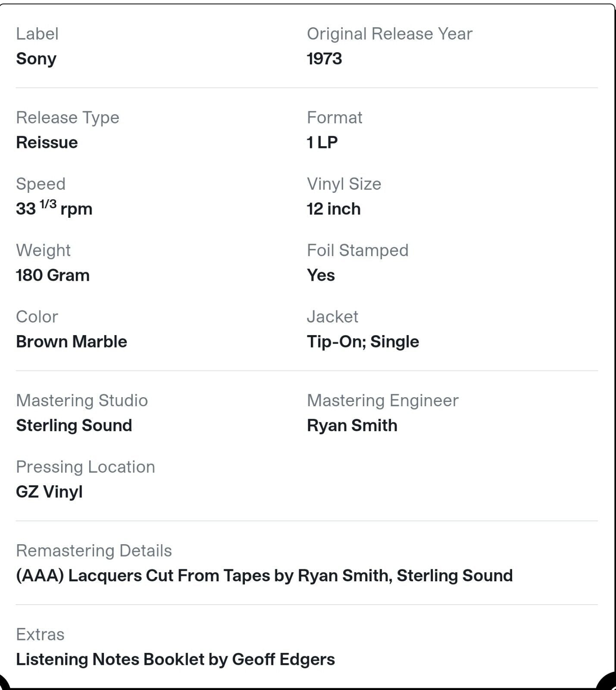Select the 12 inch vinyl size

334,209
